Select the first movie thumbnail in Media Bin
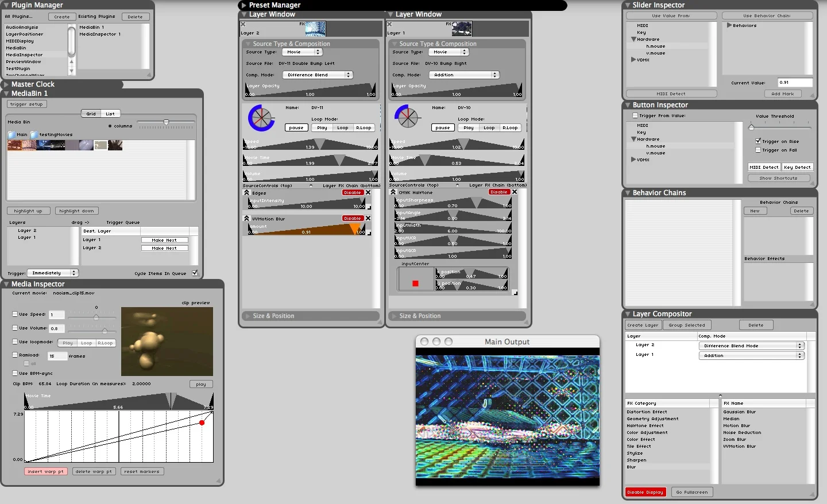The height and width of the screenshot is (504, 827). (15, 145)
